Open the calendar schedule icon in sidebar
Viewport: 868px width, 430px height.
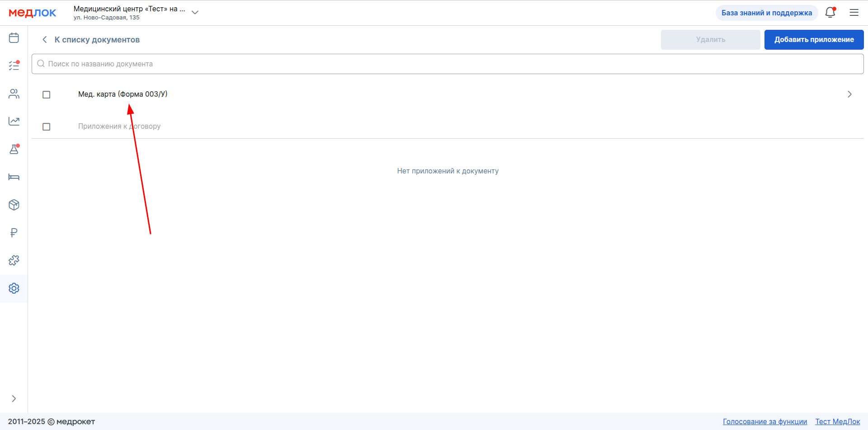point(14,38)
